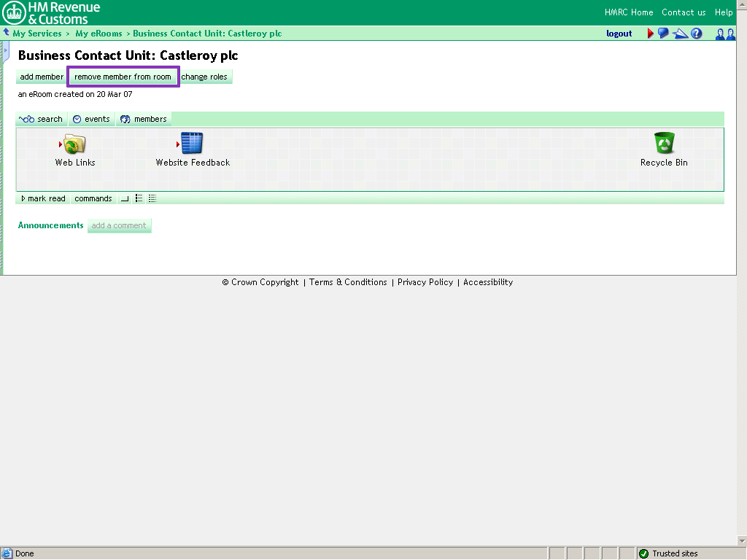Open the Recycle Bin icon
Screen dimensions: 747x560
[x=664, y=144]
